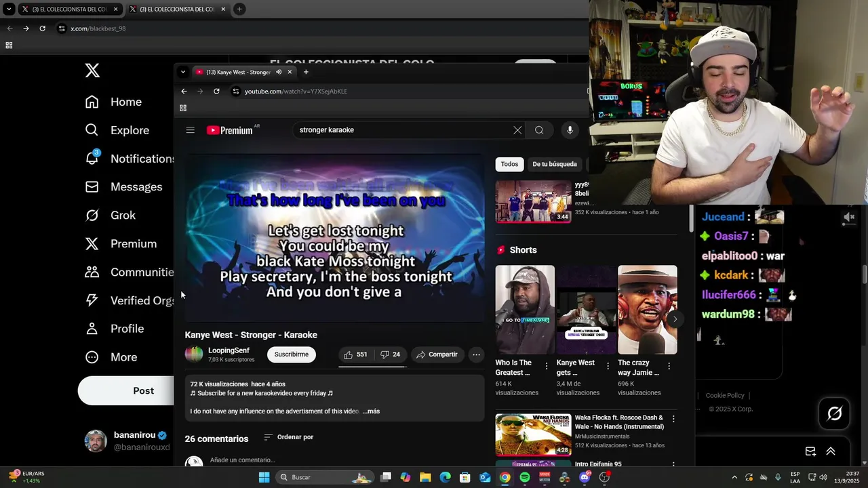Open tab search dropdown in YouTube window
Screen dimensions: 868x488
(x=182, y=72)
